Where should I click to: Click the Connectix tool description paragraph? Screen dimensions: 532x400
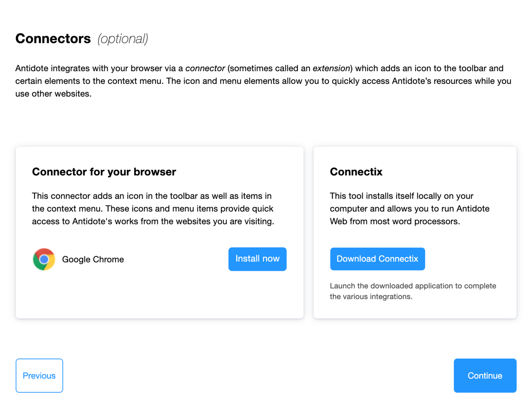pos(409,209)
